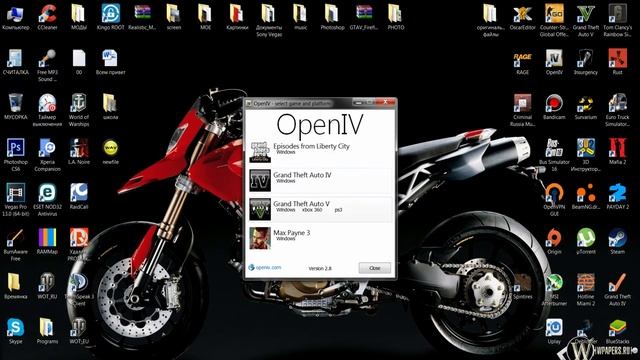Pick the xbox 360 platform for GTA V
The width and height of the screenshot is (640, 360).
pos(312,210)
